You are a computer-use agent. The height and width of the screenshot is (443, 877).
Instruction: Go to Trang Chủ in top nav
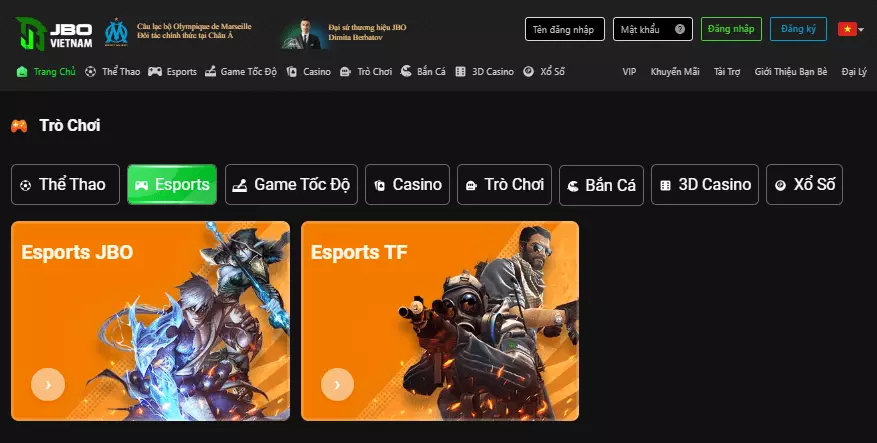pos(54,72)
